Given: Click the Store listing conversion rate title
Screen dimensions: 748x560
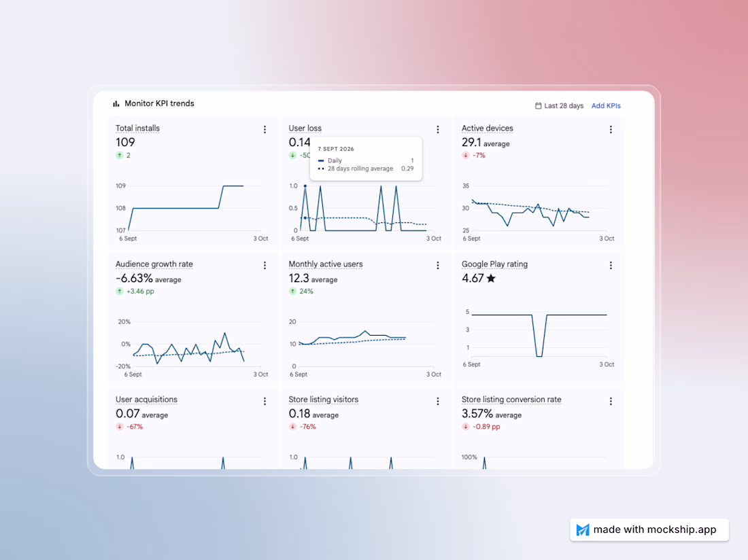Looking at the screenshot, I should click(511, 400).
